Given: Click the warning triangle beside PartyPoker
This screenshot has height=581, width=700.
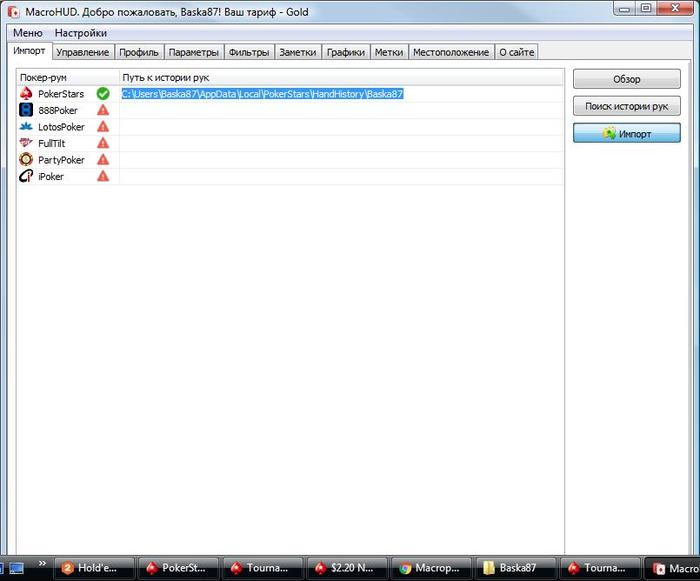Looking at the screenshot, I should [x=103, y=159].
